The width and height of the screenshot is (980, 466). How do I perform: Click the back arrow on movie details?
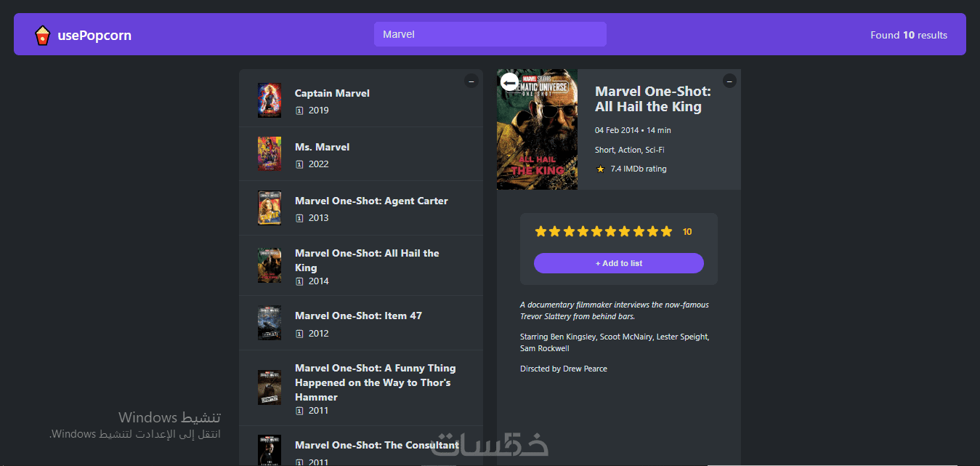coord(510,83)
